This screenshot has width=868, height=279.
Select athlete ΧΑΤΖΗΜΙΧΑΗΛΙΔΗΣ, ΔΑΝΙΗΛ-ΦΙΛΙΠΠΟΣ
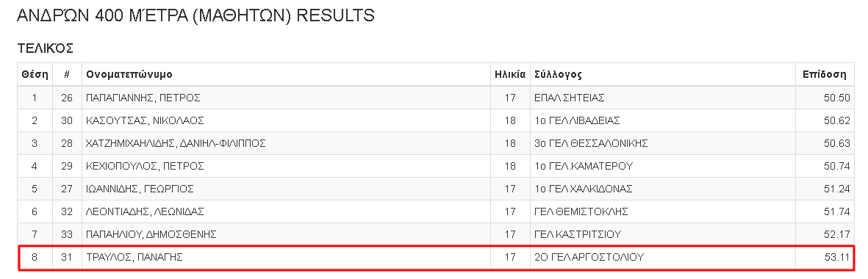click(176, 144)
